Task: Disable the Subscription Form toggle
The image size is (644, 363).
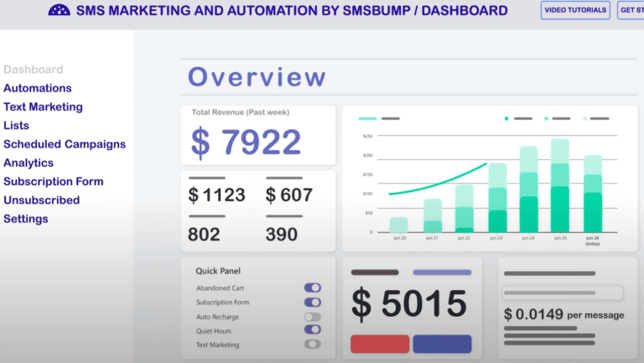Action: (313, 303)
